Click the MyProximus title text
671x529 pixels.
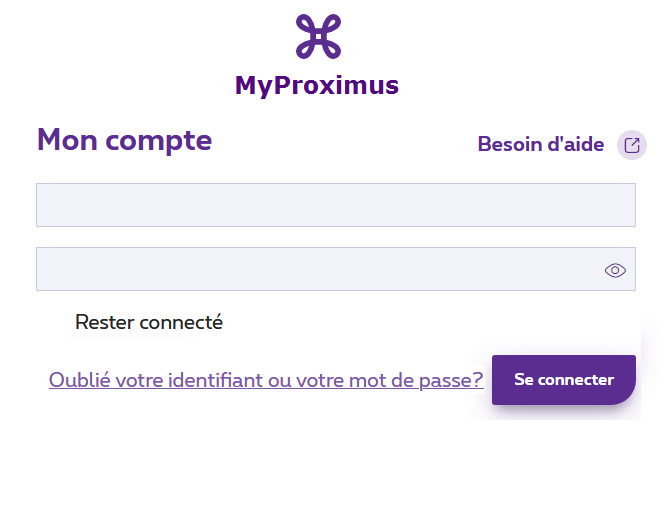point(317,85)
